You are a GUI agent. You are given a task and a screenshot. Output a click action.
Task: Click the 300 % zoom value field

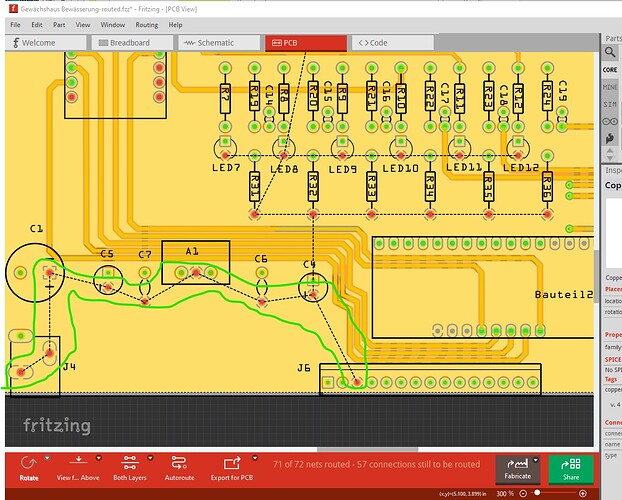pos(505,494)
